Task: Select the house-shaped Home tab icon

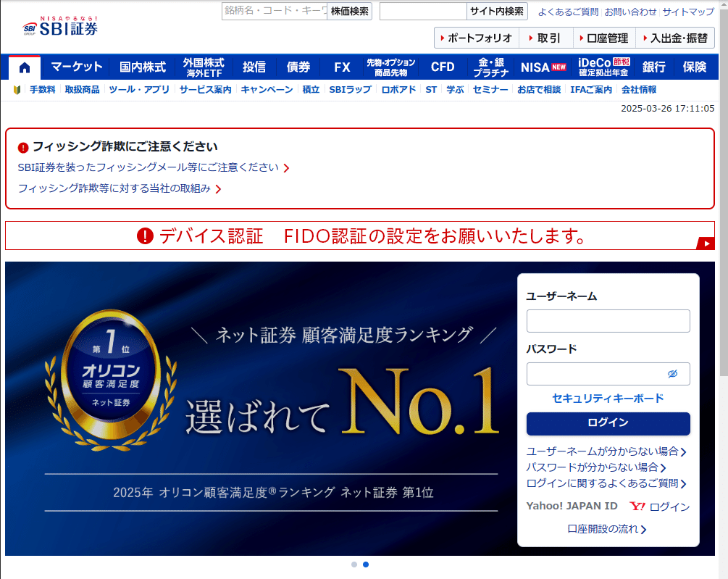Action: coord(24,67)
